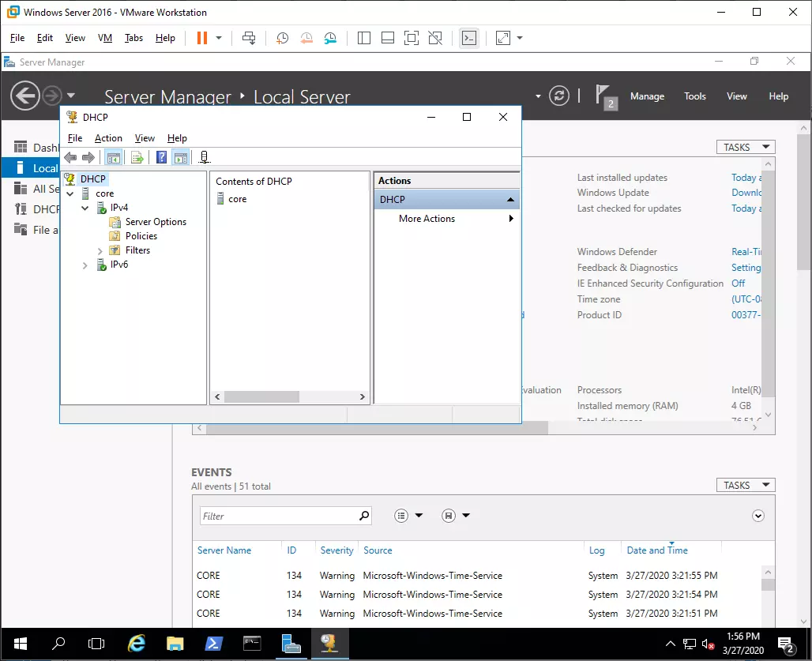
Task: Enter VMware full screen mode icon
Action: tap(412, 38)
